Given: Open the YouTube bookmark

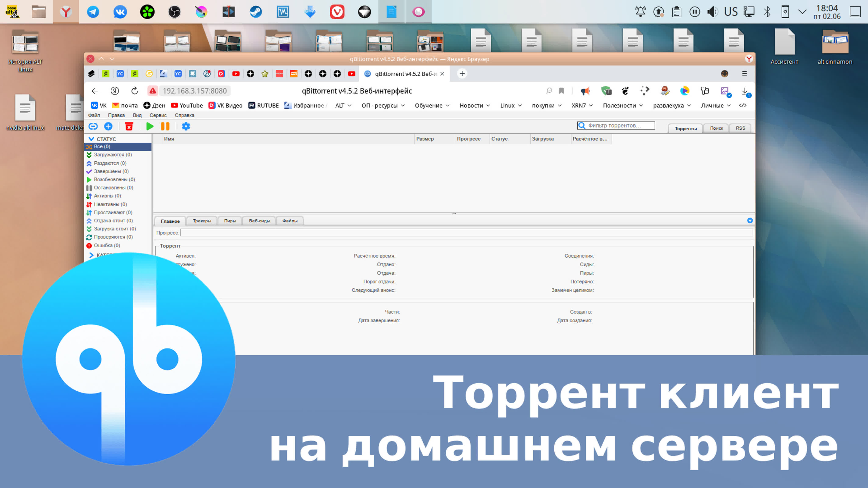Looking at the screenshot, I should 187,105.
